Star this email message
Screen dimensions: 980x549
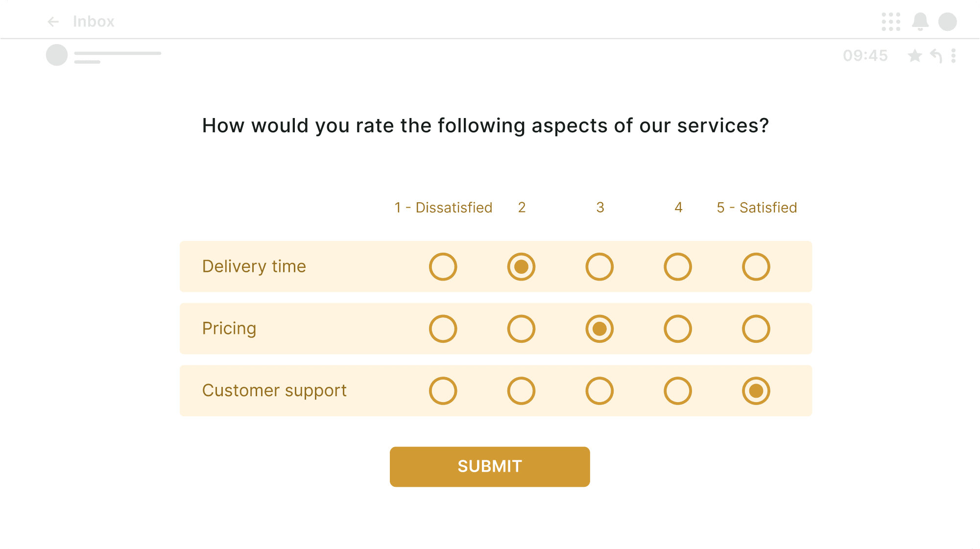click(914, 56)
